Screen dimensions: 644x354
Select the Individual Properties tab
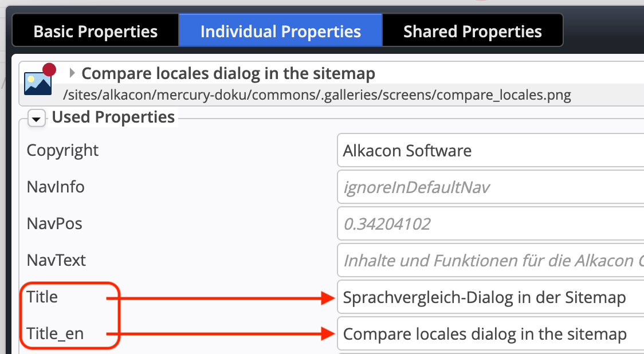[x=280, y=31]
